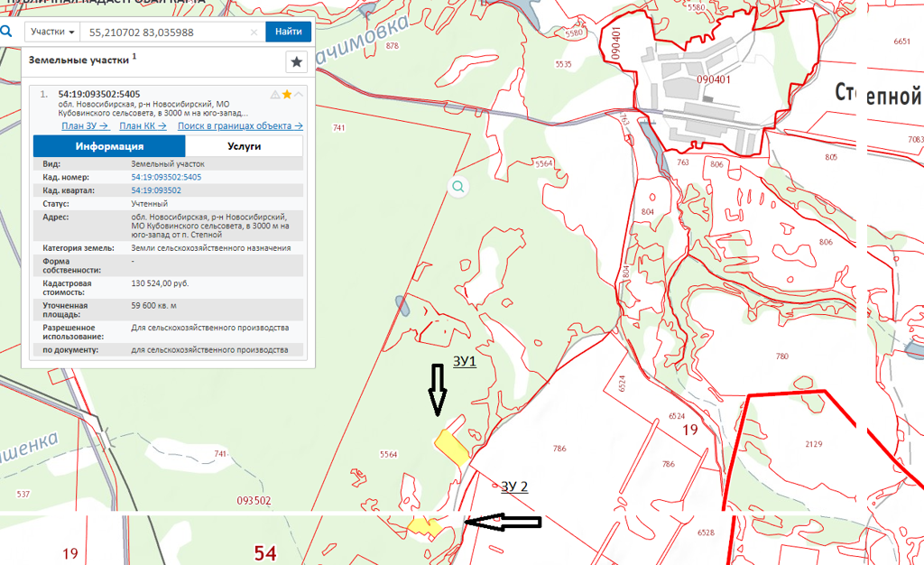This screenshot has height=565, width=924.
Task: Select the Земельный участок value
Action: coord(168,164)
